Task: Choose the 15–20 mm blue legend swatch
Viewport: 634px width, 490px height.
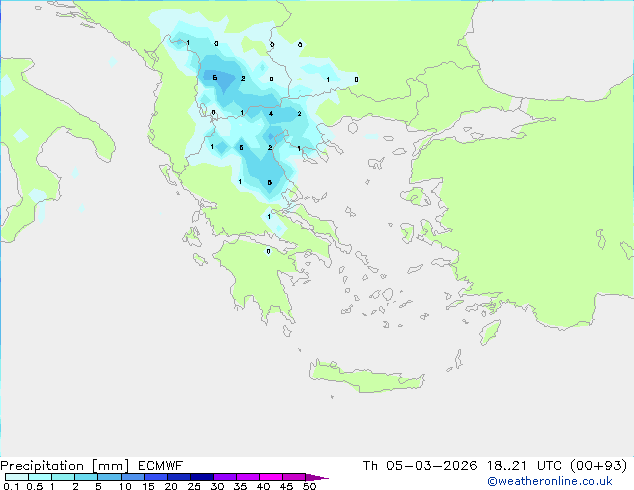Action: [x=156, y=477]
